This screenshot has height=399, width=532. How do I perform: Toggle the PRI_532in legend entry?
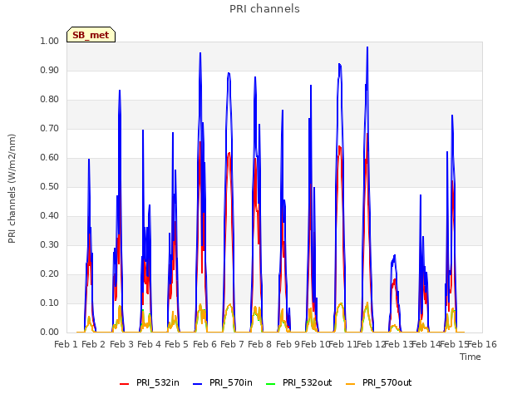click(150, 382)
